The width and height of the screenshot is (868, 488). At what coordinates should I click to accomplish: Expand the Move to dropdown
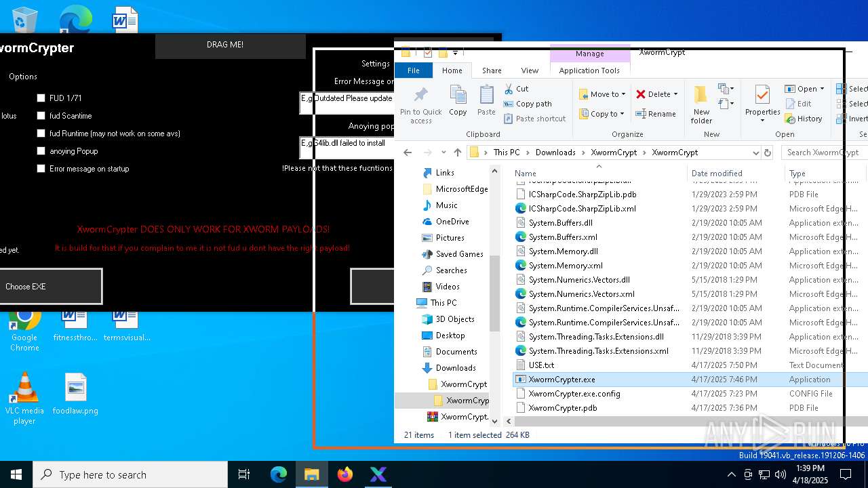click(624, 94)
